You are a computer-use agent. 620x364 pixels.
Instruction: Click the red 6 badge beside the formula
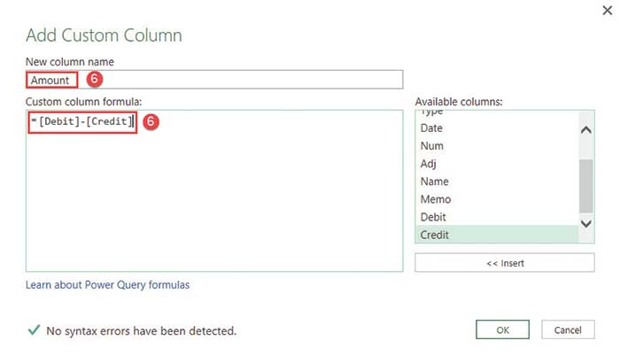tap(151, 120)
